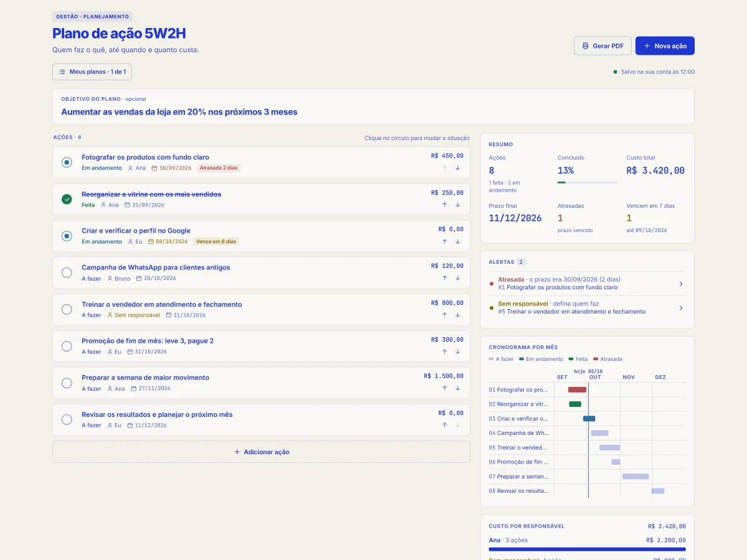Click 'Gerar PDF' button

(x=603, y=46)
